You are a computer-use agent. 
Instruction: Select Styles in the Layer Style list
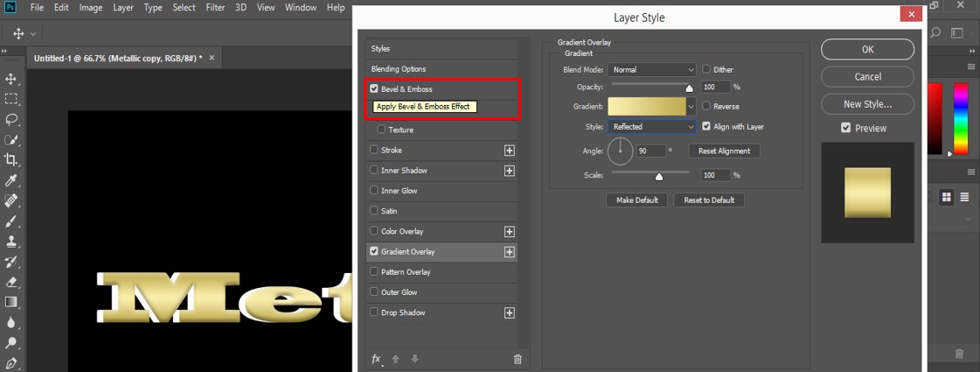click(441, 49)
